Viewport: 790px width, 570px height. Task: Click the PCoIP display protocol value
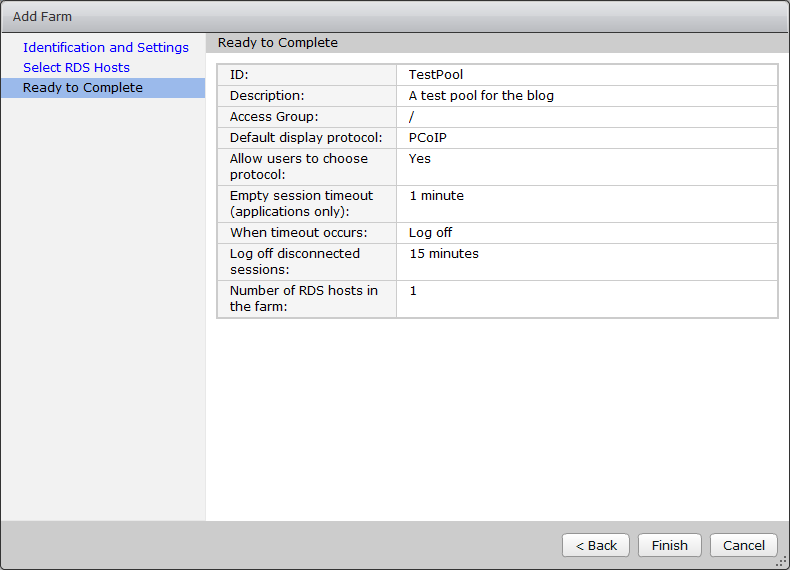point(428,138)
